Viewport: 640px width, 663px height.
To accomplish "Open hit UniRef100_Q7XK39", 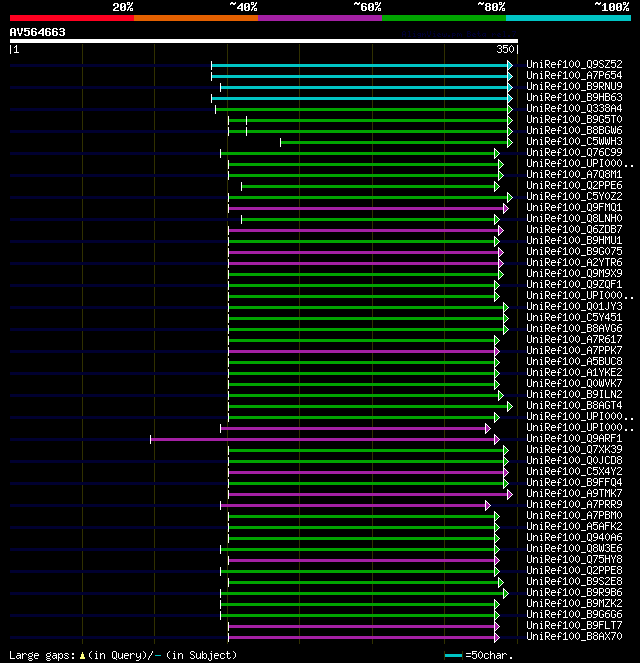I will pos(574,449).
